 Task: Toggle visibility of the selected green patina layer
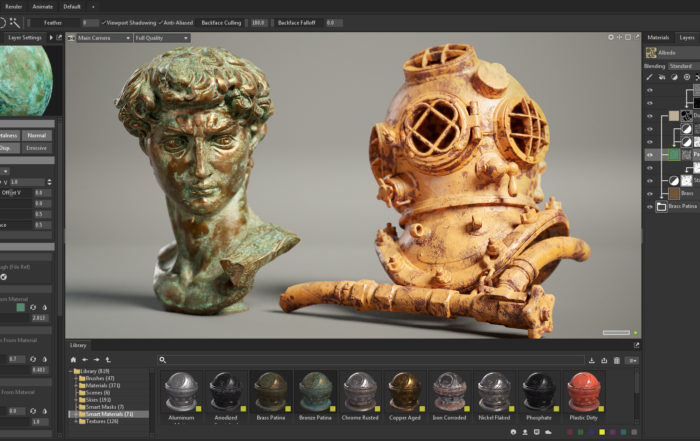click(650, 155)
